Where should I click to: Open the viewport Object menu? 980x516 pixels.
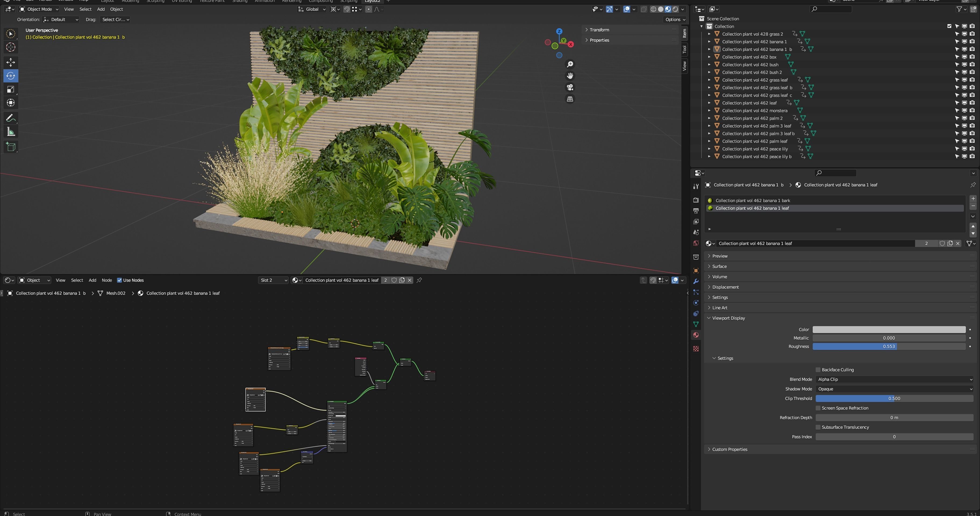coord(116,9)
